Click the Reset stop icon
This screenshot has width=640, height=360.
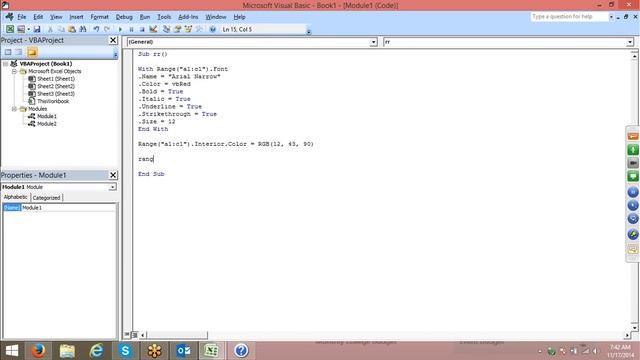click(142, 29)
